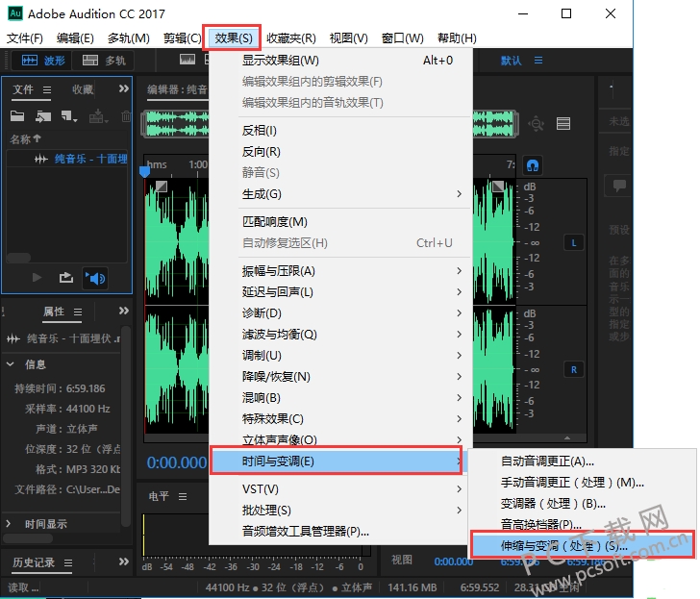Open the 默认 workspace options menu
This screenshot has height=599, width=700.
point(538,61)
